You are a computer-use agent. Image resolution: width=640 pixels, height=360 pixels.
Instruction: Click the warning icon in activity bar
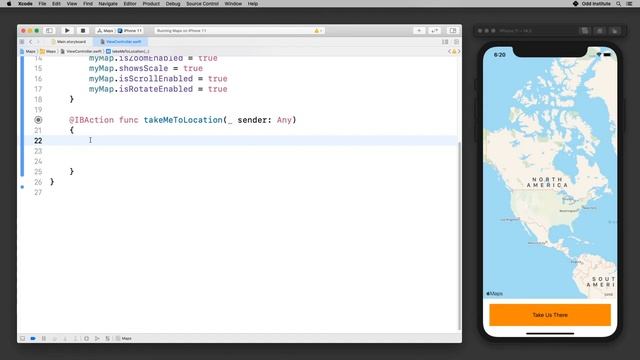[x=317, y=31]
